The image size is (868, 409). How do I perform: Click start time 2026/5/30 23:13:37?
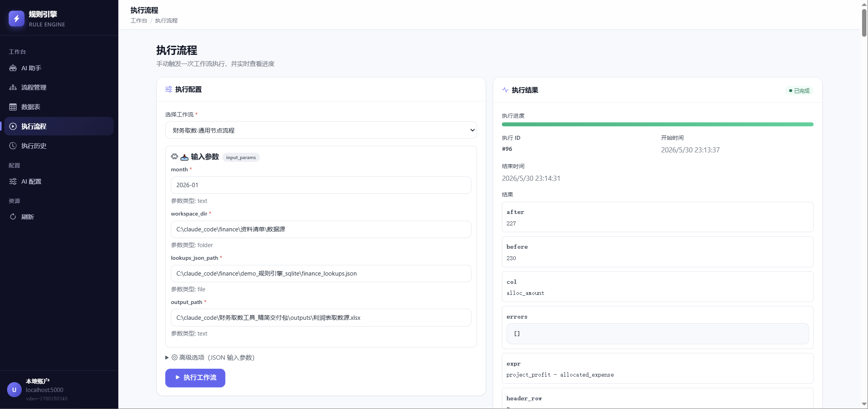point(690,150)
